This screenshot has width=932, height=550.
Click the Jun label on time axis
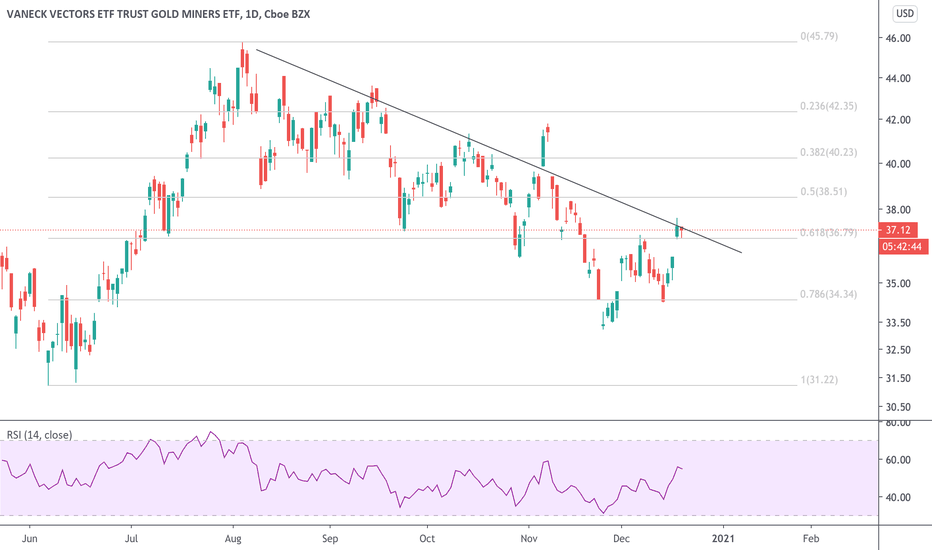[x=29, y=538]
